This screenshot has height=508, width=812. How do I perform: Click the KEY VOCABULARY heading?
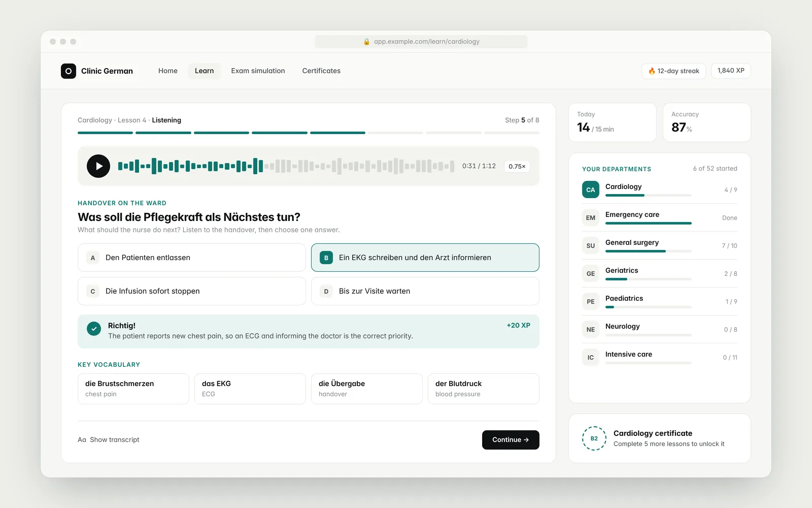[109, 365]
